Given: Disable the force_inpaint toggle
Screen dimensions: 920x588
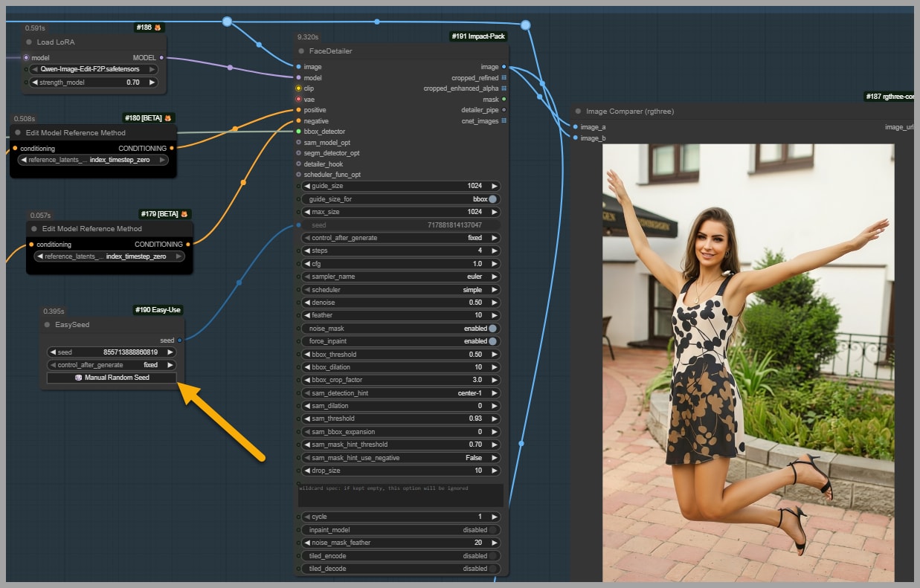Looking at the screenshot, I should click(x=492, y=341).
